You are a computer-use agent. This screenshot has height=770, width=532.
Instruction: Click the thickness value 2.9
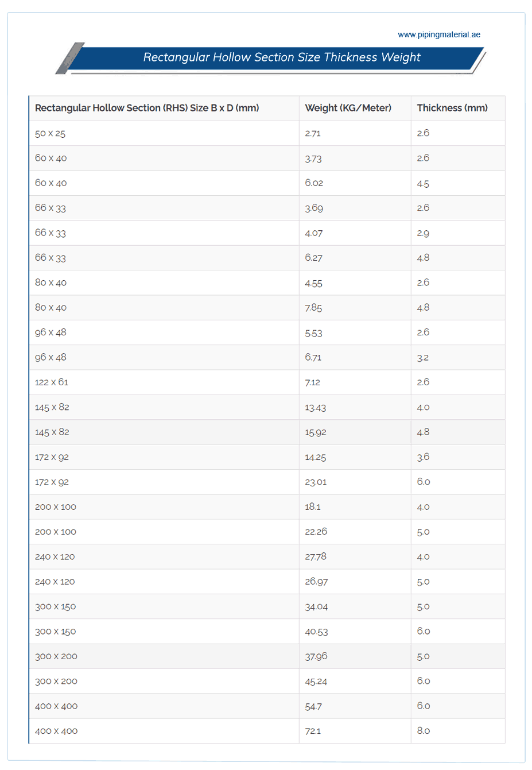(423, 233)
